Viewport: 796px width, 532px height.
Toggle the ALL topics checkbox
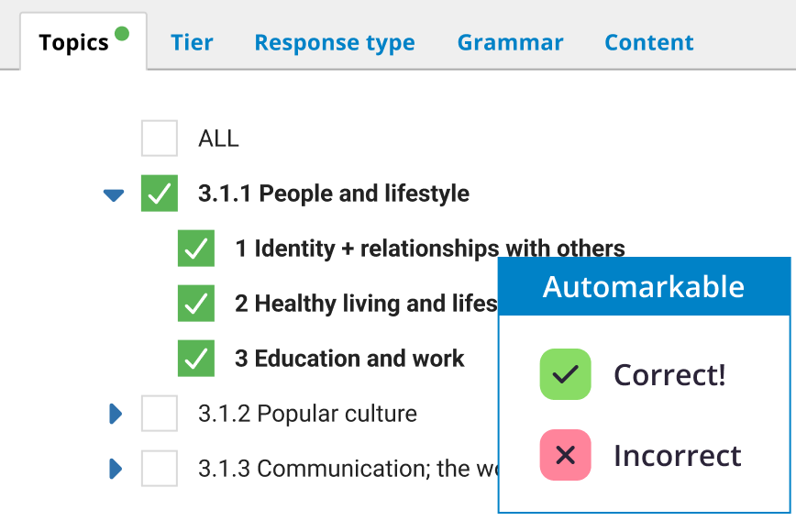coord(160,139)
